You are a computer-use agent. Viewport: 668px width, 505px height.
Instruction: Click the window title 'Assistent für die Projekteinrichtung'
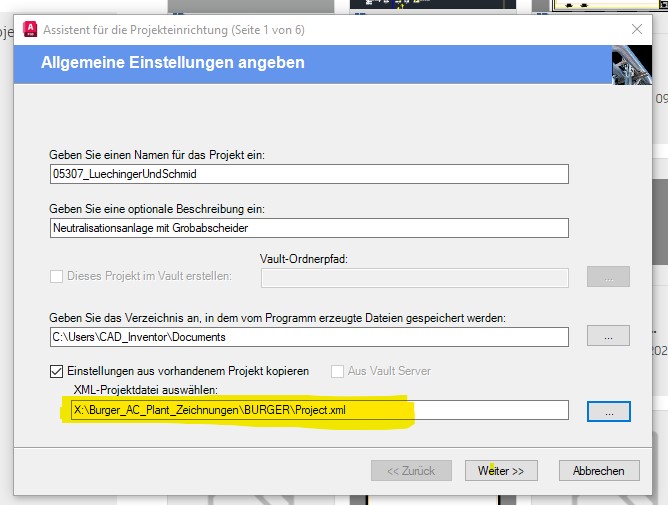click(x=135, y=30)
